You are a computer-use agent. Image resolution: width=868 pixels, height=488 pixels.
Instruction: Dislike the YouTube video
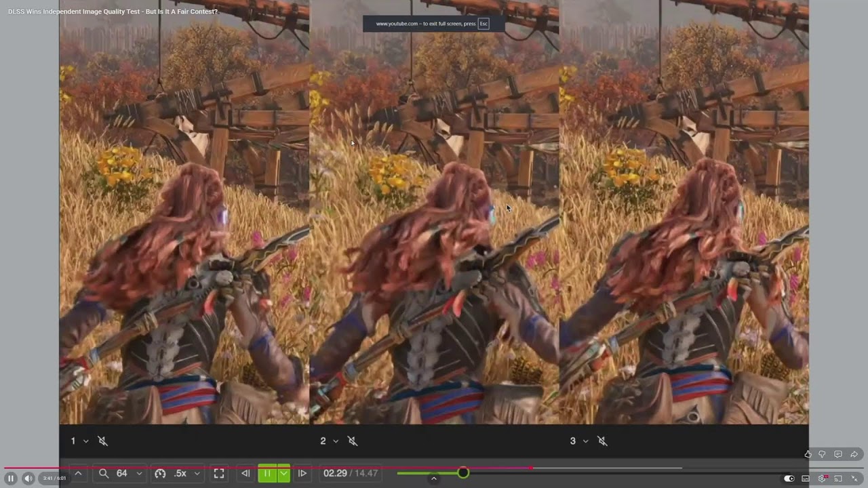click(822, 454)
